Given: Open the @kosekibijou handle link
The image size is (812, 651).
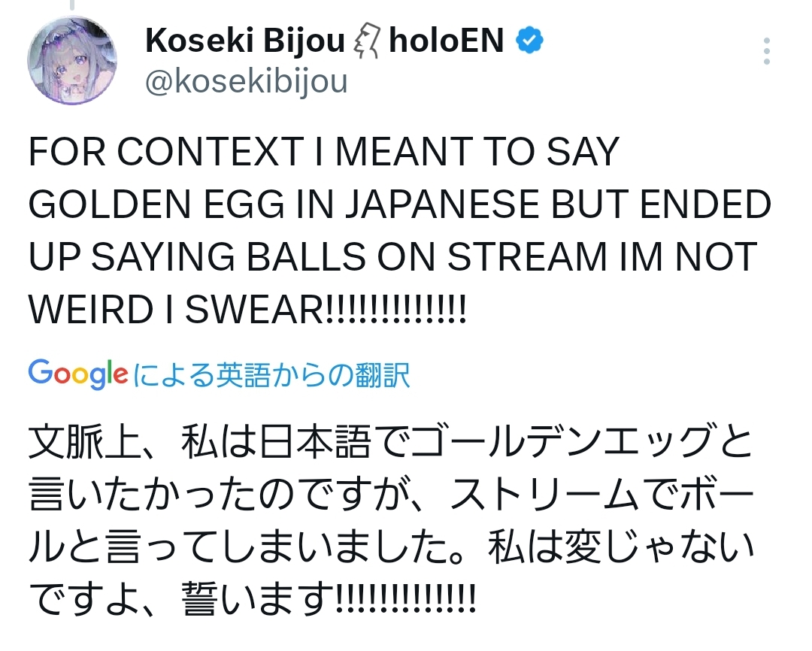Looking at the screenshot, I should point(246,82).
